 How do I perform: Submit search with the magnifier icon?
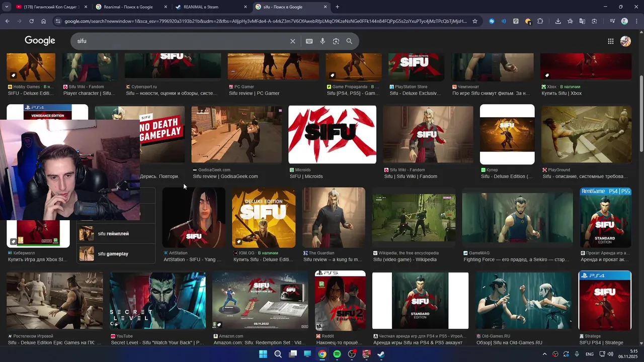click(349, 41)
